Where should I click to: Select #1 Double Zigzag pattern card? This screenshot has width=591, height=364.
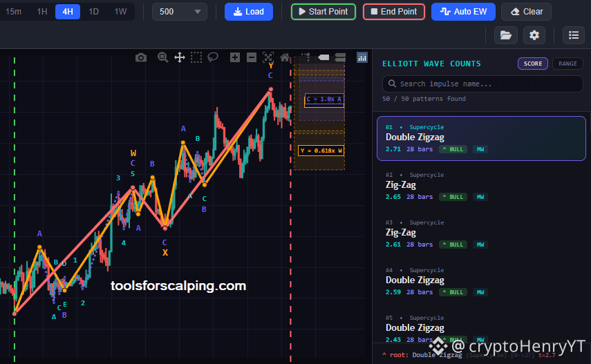481,138
